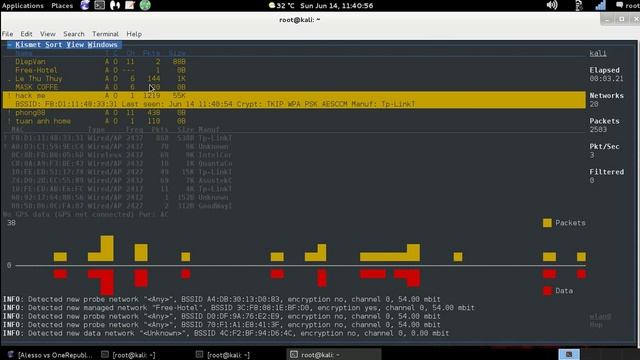Screen dimensions: 640x360
Task: Open the network signal bars icon
Action: coord(600,5)
